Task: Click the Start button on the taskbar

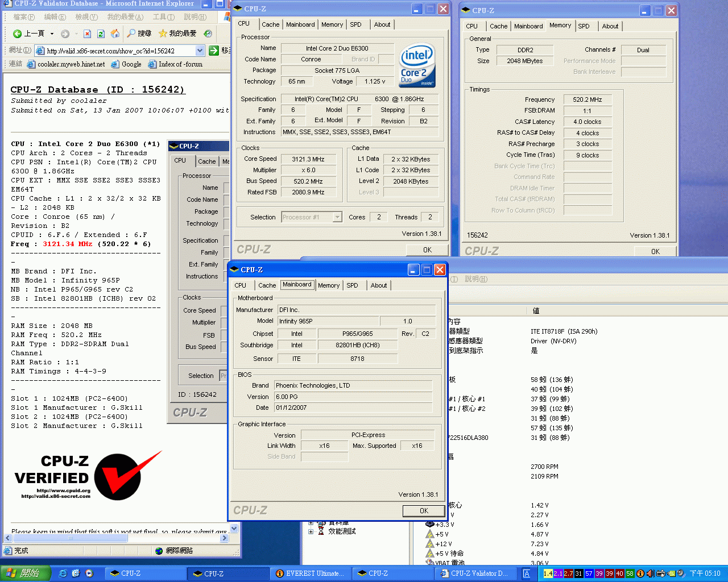Action: 25,573
